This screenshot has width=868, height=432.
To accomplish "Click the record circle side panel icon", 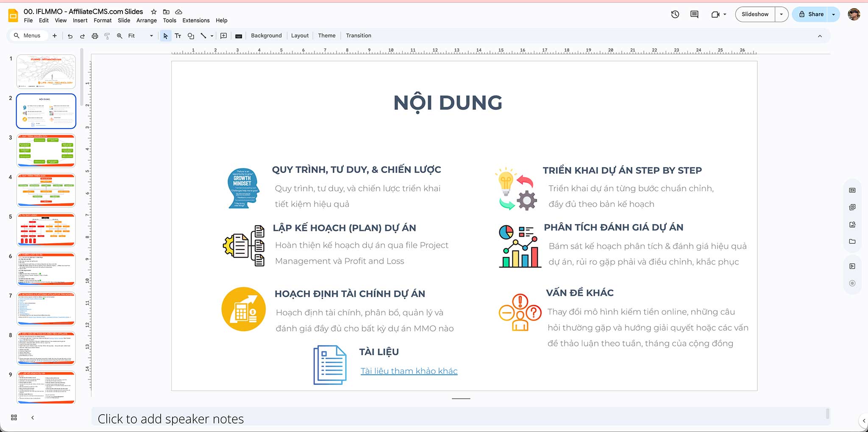I will tap(852, 283).
